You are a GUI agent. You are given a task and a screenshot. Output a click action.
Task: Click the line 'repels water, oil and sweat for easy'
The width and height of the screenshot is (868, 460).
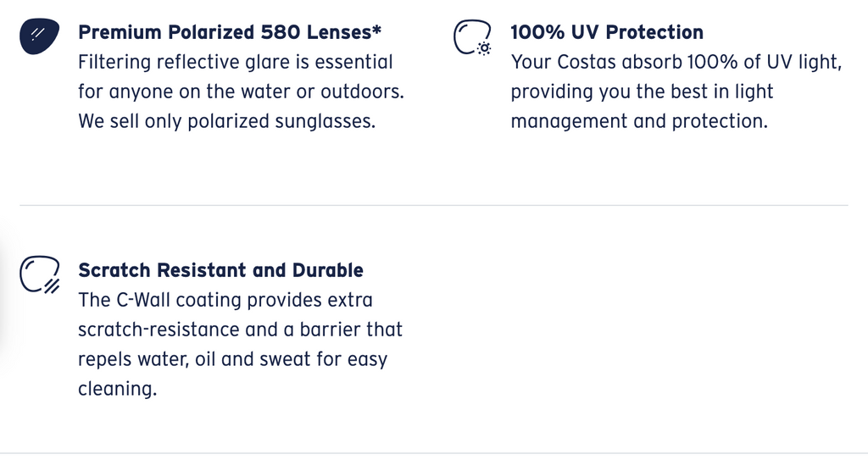point(232,359)
